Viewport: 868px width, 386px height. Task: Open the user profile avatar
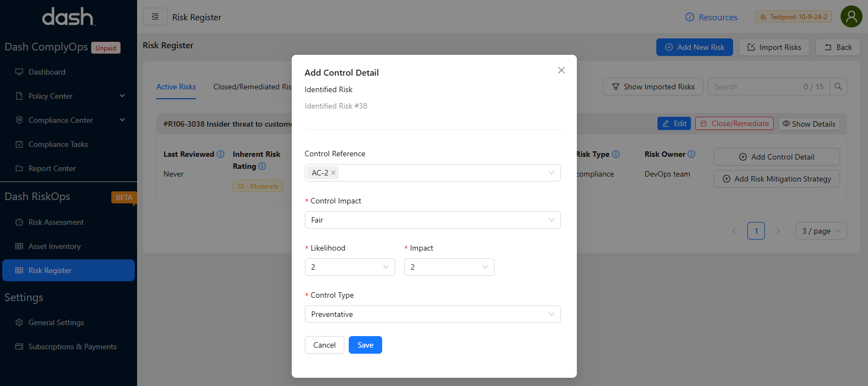coord(851,17)
